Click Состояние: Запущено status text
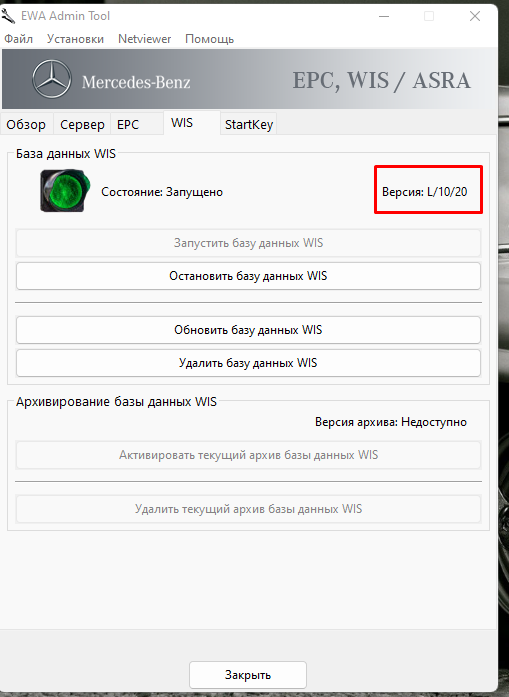Image resolution: width=509 pixels, height=697 pixels. pos(162,192)
